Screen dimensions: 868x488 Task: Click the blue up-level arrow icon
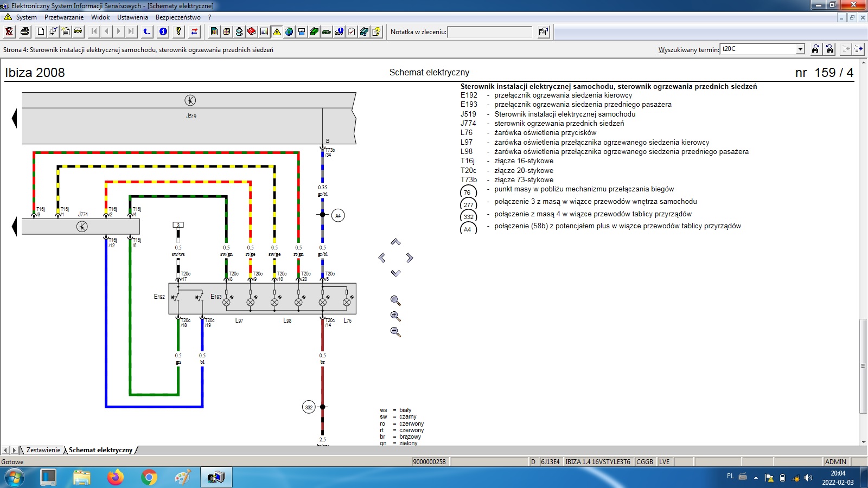click(x=147, y=31)
